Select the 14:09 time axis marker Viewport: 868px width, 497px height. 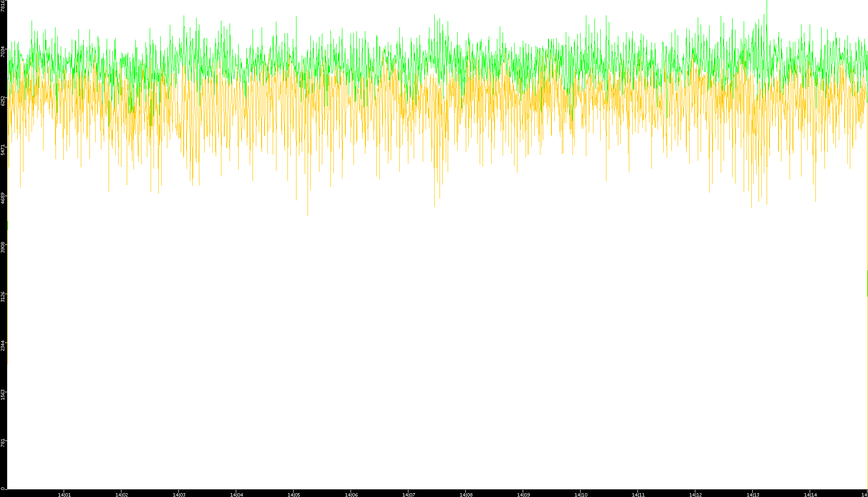click(523, 494)
